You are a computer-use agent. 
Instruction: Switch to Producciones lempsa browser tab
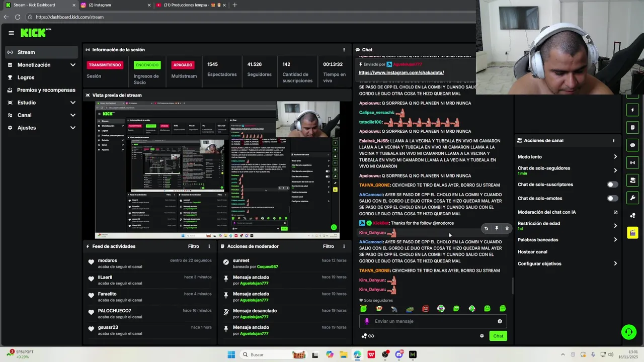click(191, 5)
